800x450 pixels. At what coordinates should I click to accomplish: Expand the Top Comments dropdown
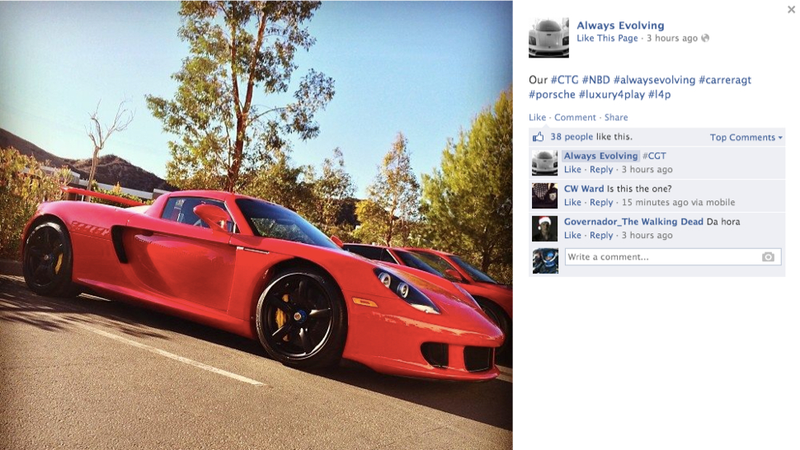pyautogui.click(x=746, y=137)
